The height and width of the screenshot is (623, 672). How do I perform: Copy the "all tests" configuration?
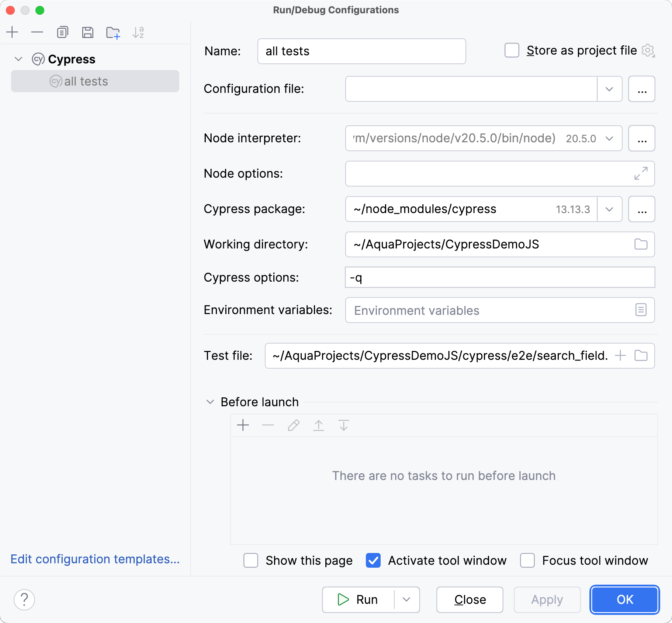62,32
